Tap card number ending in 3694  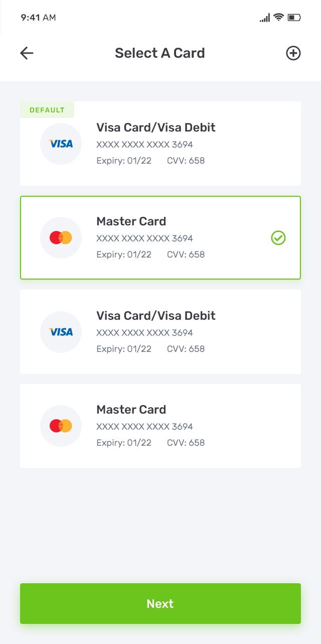point(144,144)
